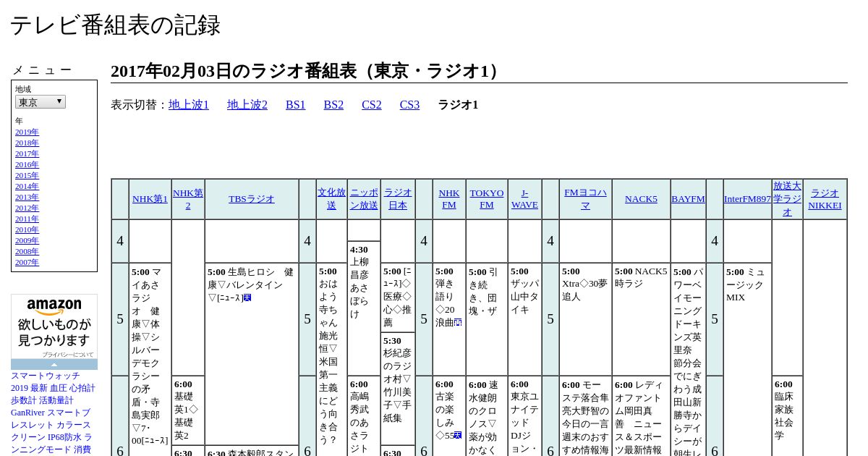Click the 6:00 東京ユナイテッド program cell
Image resolution: width=868 pixels, height=456 pixels.
[x=524, y=415]
